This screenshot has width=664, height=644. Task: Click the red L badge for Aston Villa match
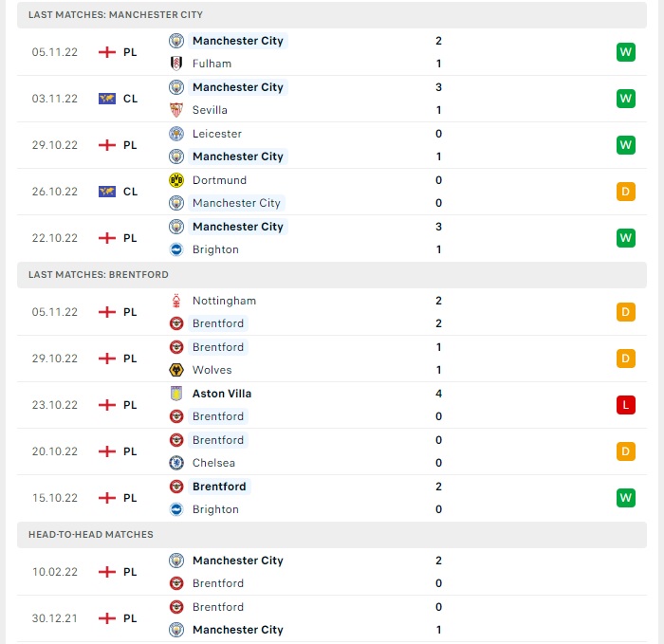(625, 405)
